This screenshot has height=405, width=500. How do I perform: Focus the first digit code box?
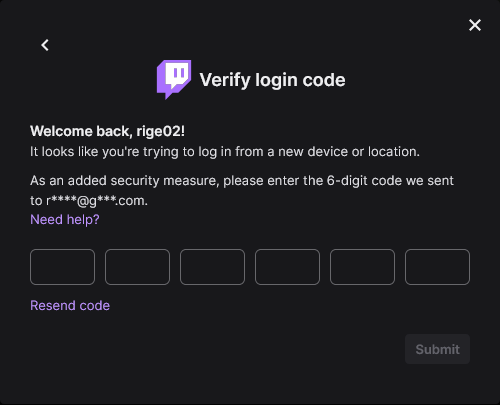pyautogui.click(x=62, y=267)
